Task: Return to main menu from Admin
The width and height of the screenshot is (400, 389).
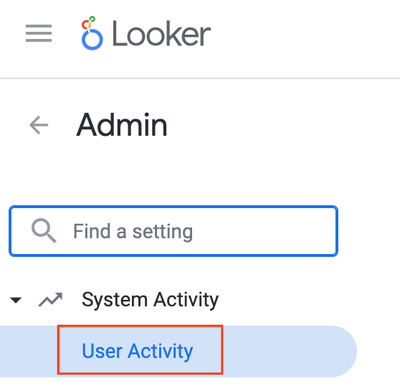Action: pos(39,125)
